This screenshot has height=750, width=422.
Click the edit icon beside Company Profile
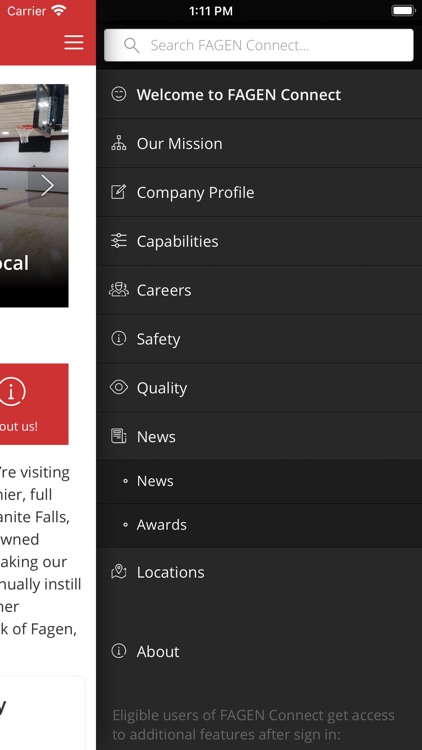[118, 192]
